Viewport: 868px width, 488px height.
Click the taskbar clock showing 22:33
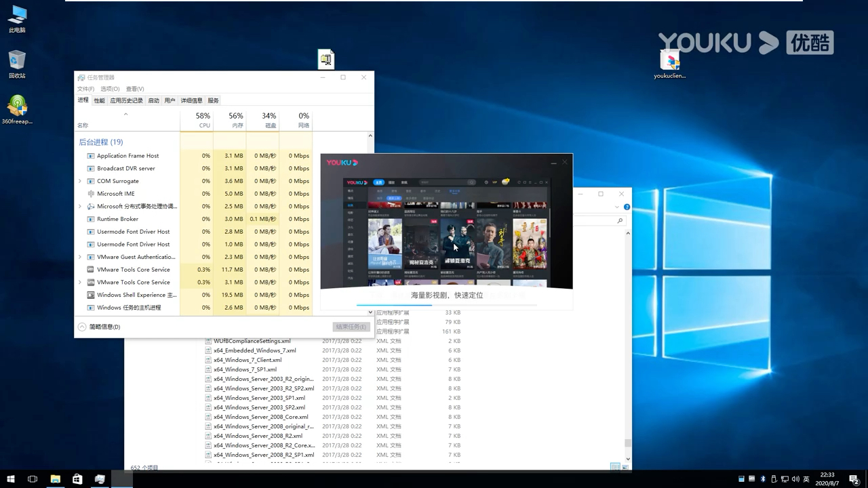pyautogui.click(x=827, y=479)
